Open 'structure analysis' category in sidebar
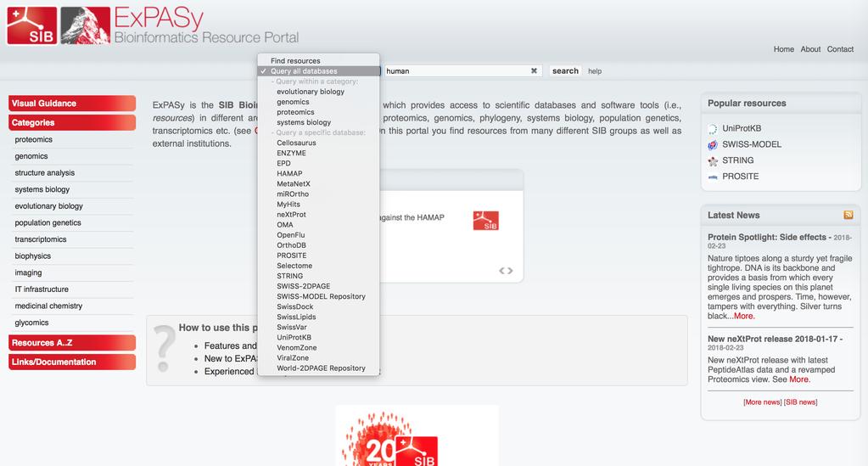This screenshot has width=868, height=466. click(45, 173)
